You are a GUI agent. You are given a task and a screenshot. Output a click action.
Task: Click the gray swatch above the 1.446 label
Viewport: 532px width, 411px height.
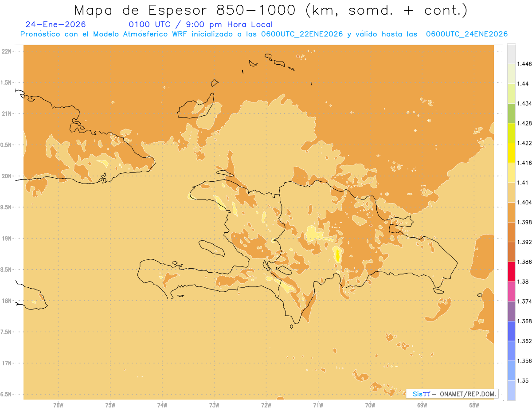pyautogui.click(x=511, y=54)
